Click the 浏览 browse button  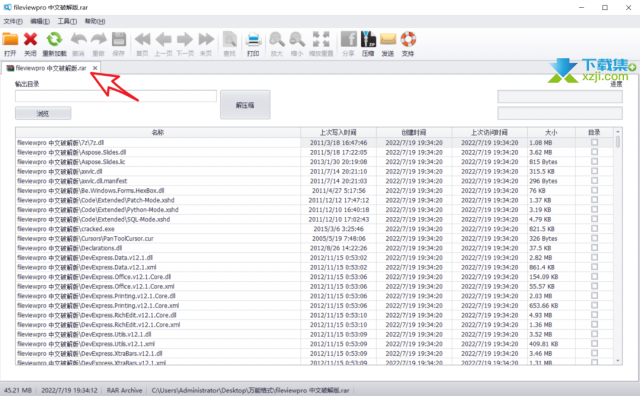point(43,113)
